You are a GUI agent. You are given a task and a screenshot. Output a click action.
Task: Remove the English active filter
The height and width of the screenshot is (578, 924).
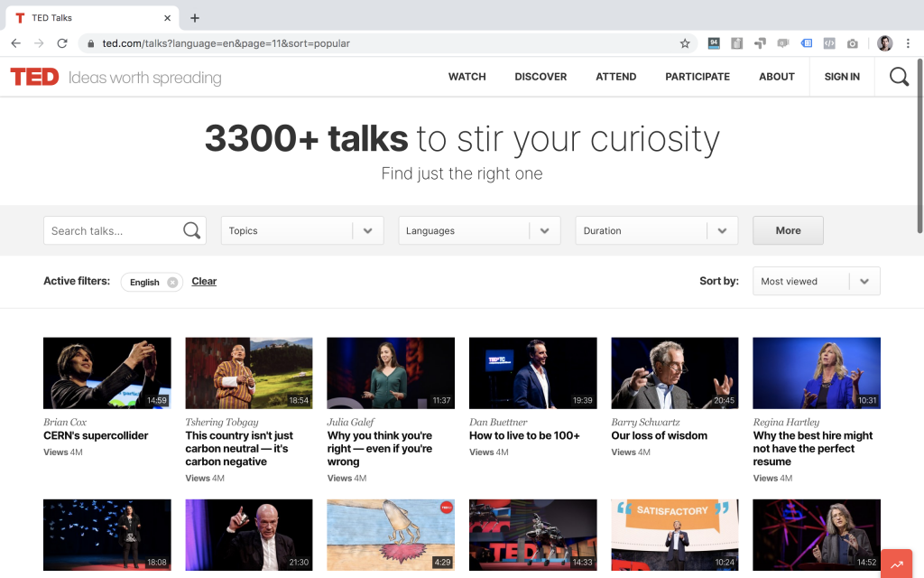point(172,282)
